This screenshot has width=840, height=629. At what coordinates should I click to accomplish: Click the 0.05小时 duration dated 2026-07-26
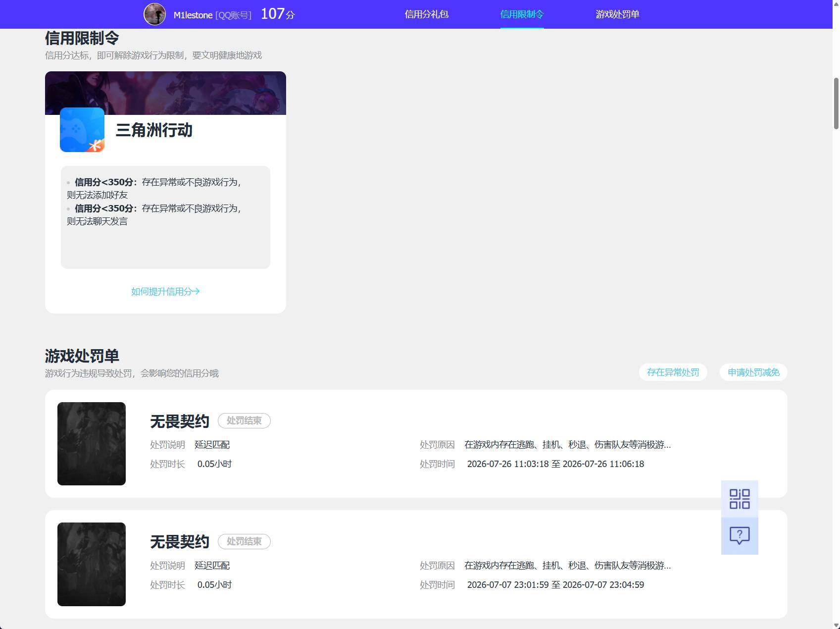pyautogui.click(x=215, y=464)
